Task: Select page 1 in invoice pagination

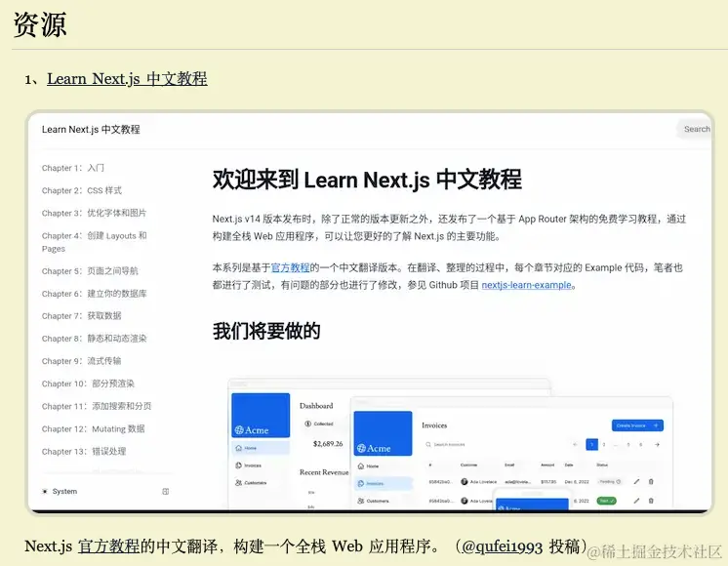Action: coord(592,445)
